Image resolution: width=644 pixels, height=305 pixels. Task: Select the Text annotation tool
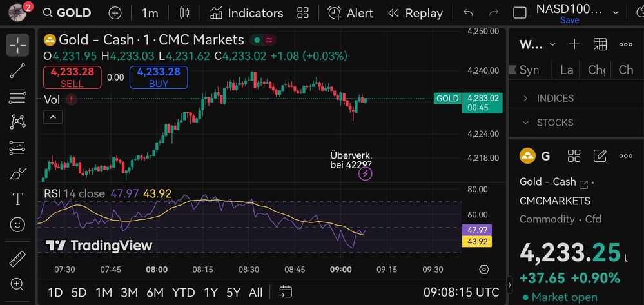pyautogui.click(x=17, y=199)
